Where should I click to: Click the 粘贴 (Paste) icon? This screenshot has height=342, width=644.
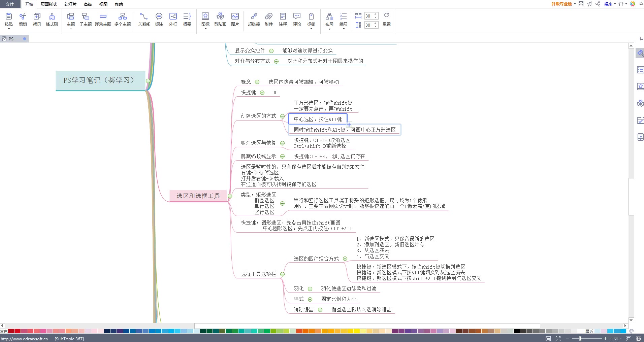(9, 16)
